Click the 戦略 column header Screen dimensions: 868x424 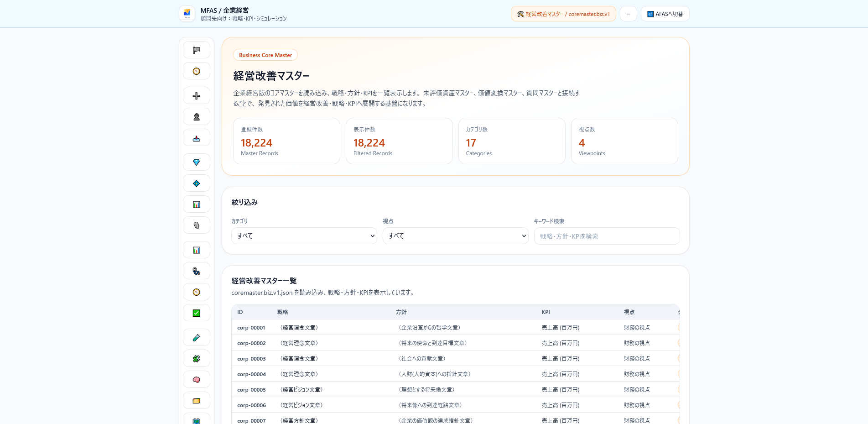(283, 312)
